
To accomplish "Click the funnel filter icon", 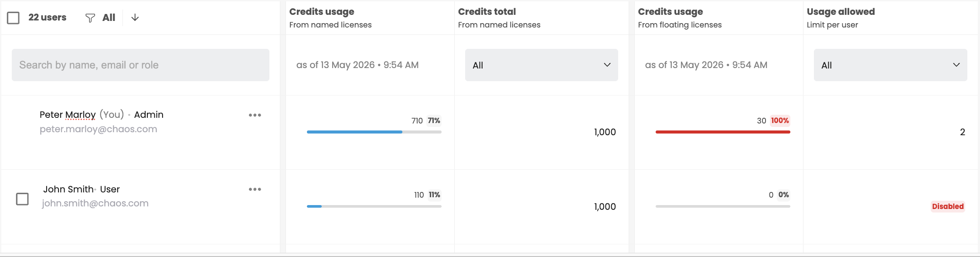I will [90, 18].
